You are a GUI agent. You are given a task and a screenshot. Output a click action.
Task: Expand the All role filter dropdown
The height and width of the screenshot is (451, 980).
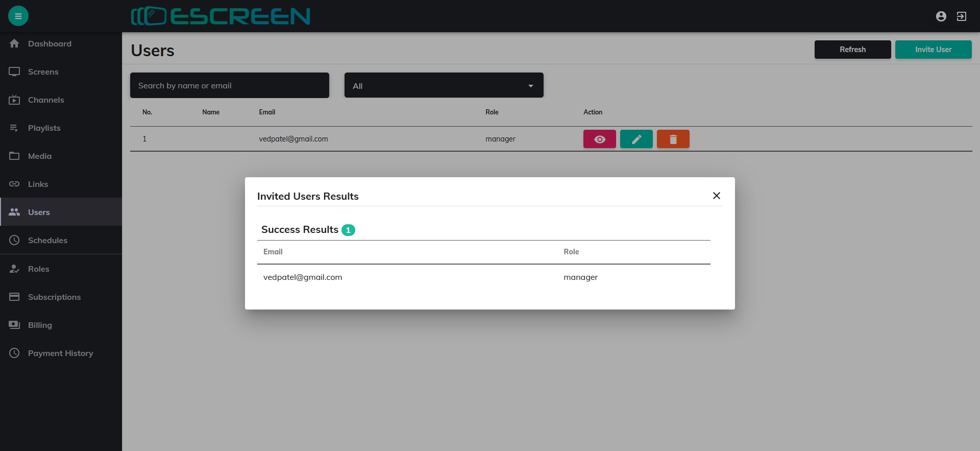pyautogui.click(x=444, y=85)
